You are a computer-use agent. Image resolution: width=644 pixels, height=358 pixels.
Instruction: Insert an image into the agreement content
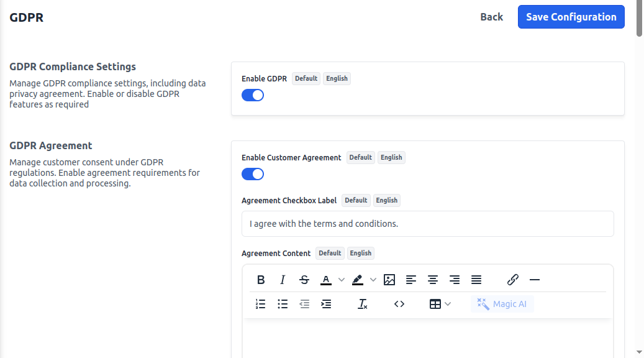389,280
